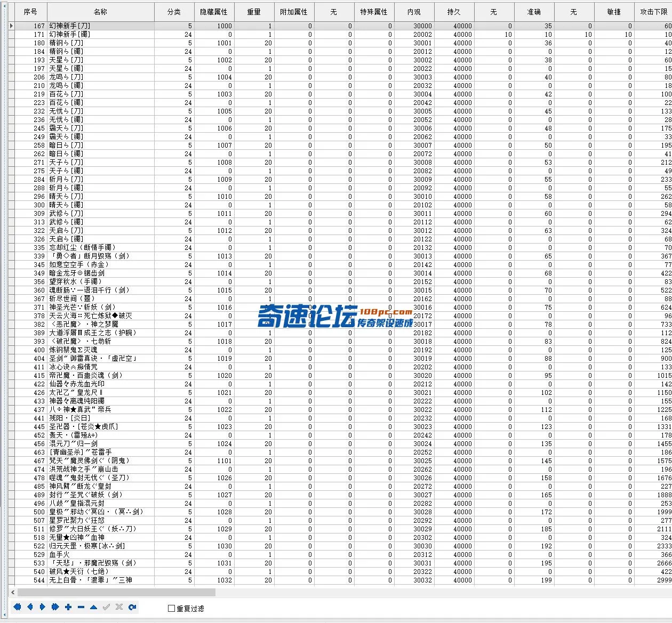Select the row named 天星ら[镯]
The height and width of the screenshot is (623, 672).
340,68
